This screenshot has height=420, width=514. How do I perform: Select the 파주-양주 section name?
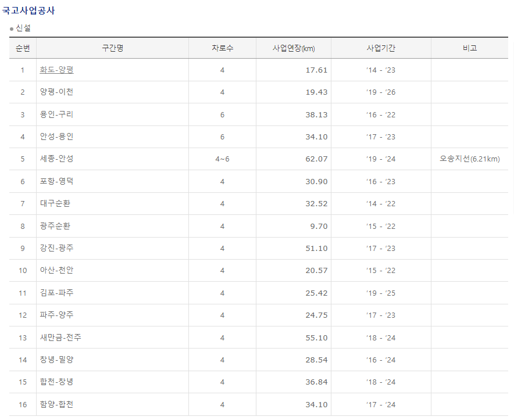(x=57, y=315)
